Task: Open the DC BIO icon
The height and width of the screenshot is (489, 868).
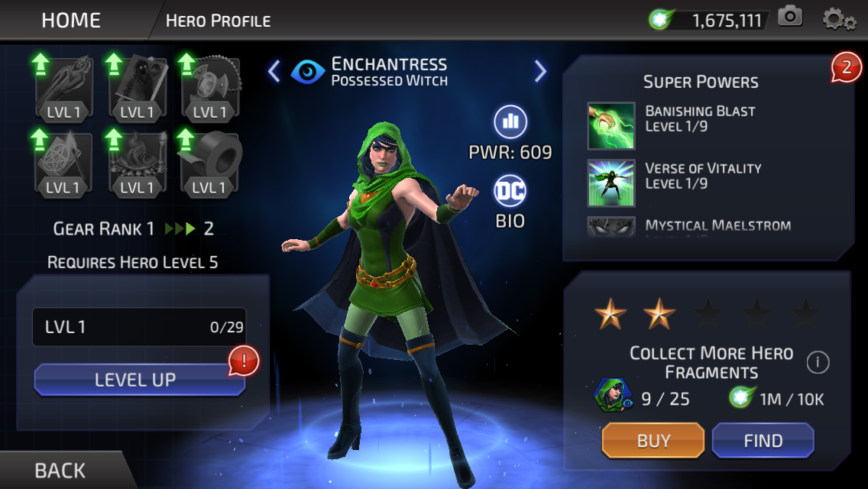Action: [x=510, y=192]
